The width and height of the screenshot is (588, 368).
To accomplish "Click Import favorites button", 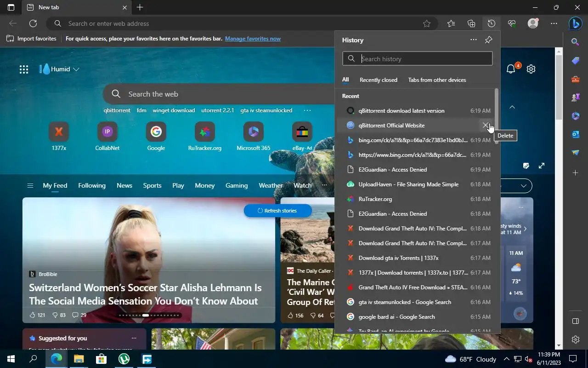I will tap(31, 39).
